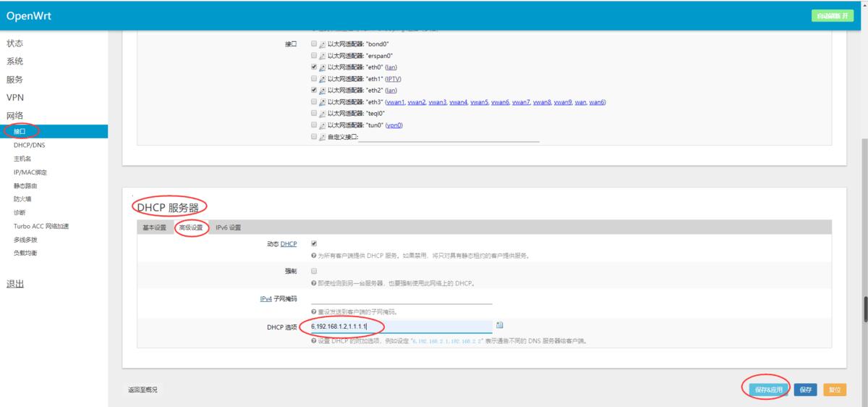The height and width of the screenshot is (407, 868).
Task: Switch to the 基本设置 tab
Action: click(154, 227)
